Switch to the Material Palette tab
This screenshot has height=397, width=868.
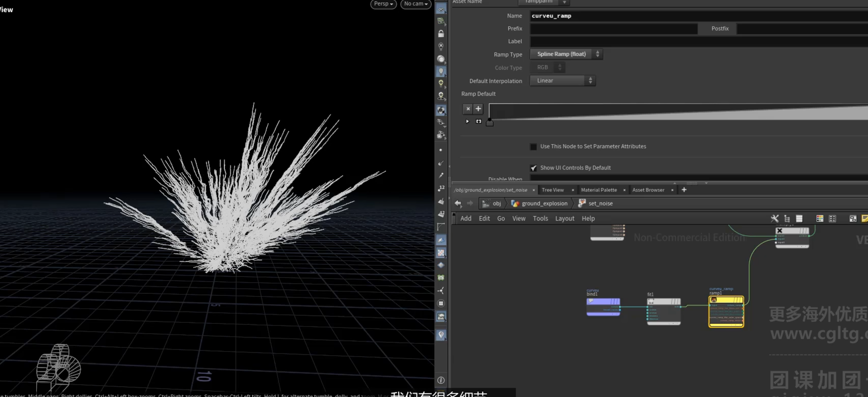[599, 190]
